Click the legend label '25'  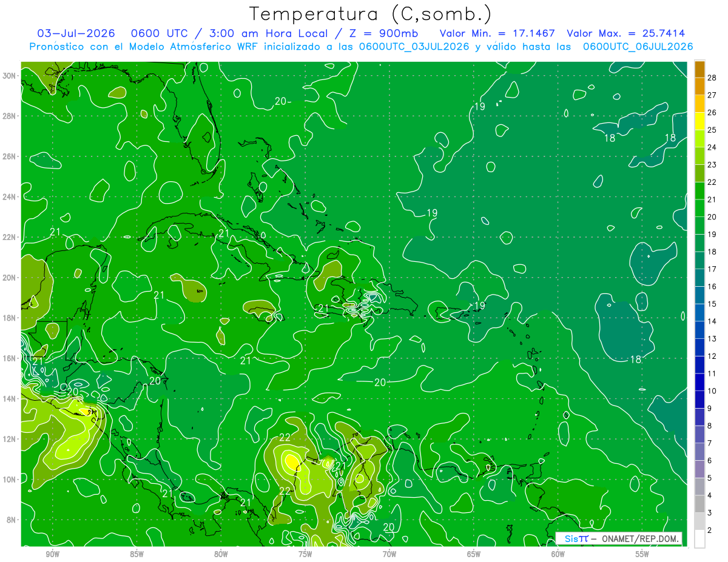point(712,130)
